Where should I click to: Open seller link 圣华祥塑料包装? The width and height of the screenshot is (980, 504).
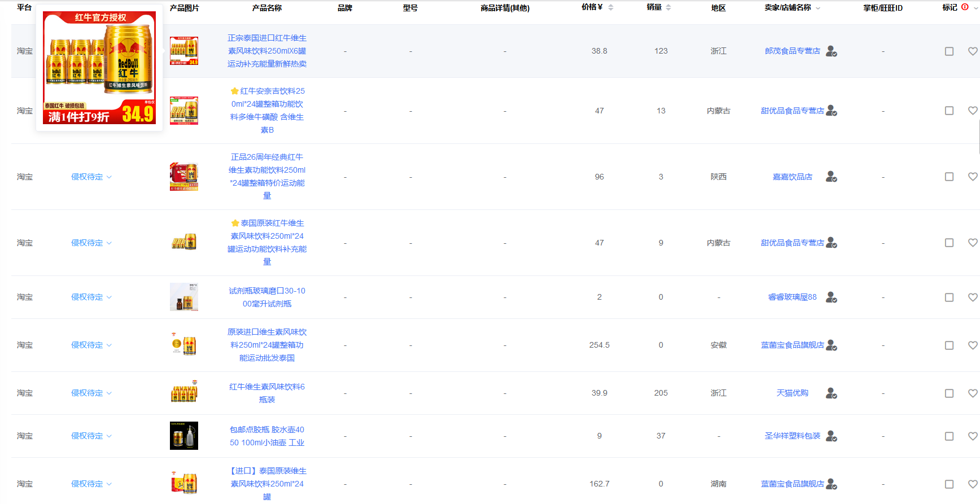pyautogui.click(x=792, y=436)
